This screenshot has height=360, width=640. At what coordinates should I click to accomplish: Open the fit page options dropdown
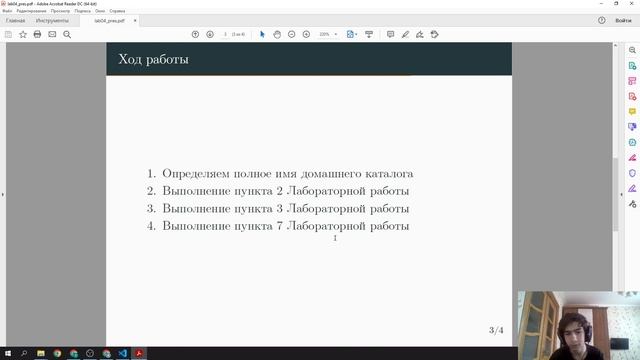351,34
